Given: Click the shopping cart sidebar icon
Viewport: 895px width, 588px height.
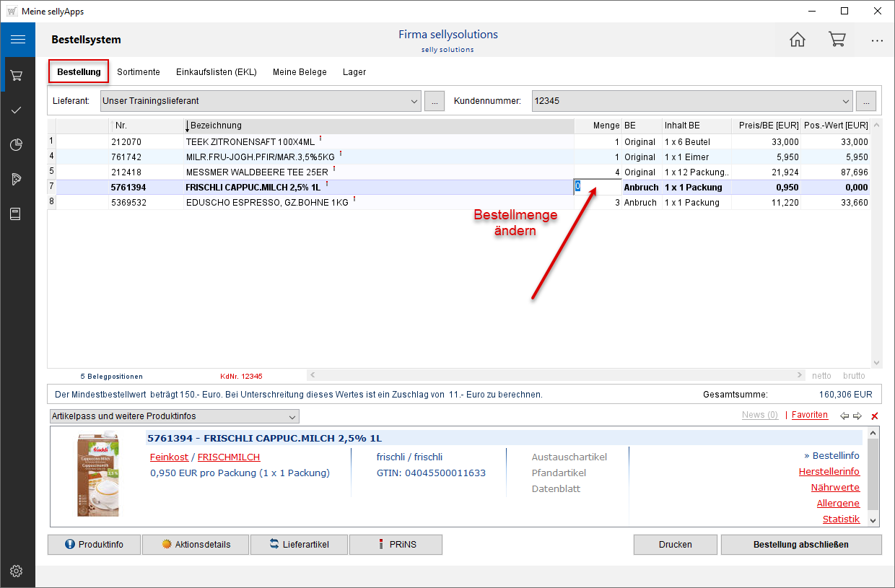Looking at the screenshot, I should (x=17, y=75).
